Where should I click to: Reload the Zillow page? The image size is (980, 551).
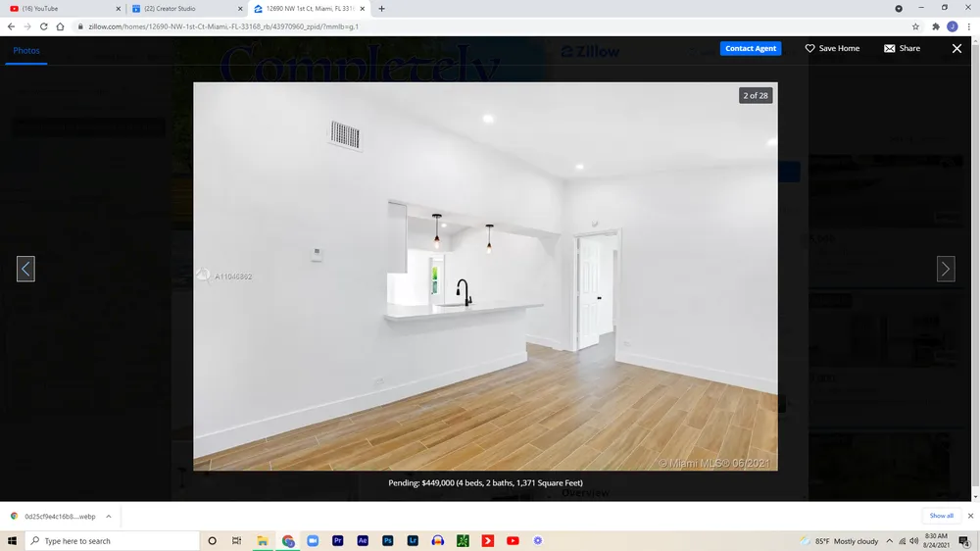(44, 26)
